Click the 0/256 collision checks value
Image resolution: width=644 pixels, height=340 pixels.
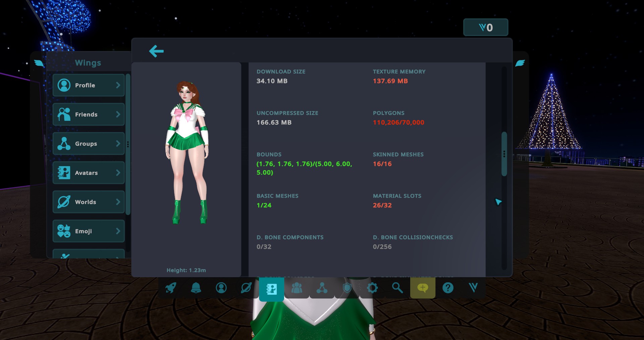(382, 247)
